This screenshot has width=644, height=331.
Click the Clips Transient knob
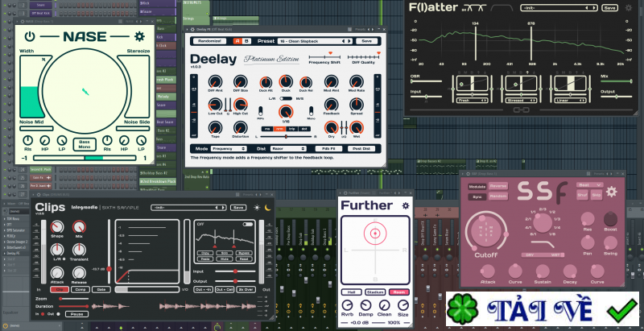pyautogui.click(x=79, y=250)
